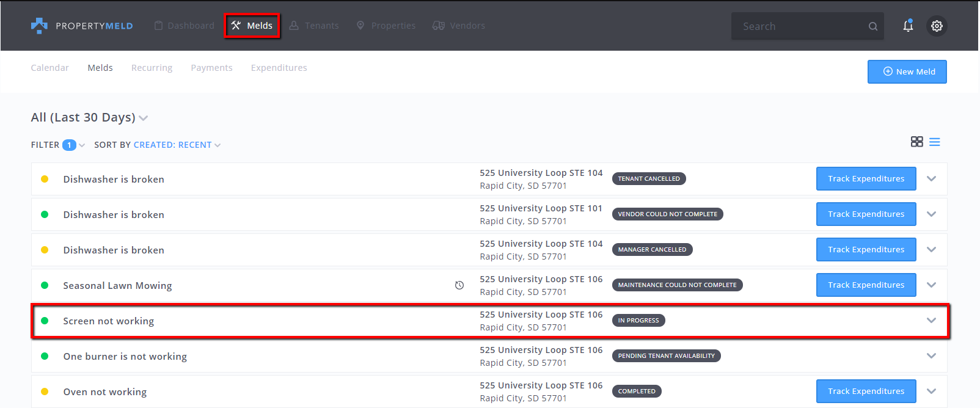980x408 pixels.
Task: Expand the Manager Cancelled row chevron
Action: [931, 250]
